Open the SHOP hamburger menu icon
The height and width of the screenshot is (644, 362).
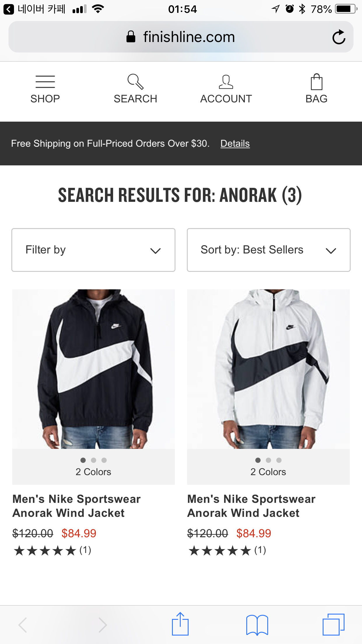pyautogui.click(x=45, y=82)
